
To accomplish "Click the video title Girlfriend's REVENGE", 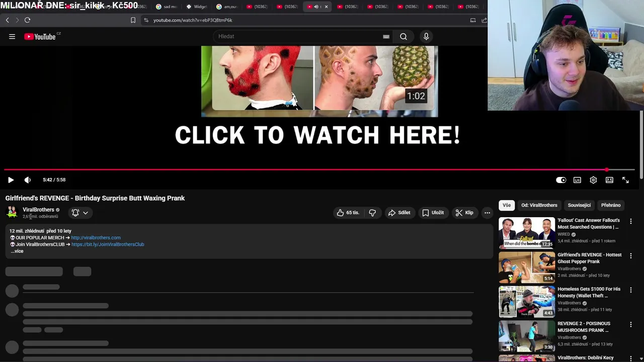I will [95, 198].
